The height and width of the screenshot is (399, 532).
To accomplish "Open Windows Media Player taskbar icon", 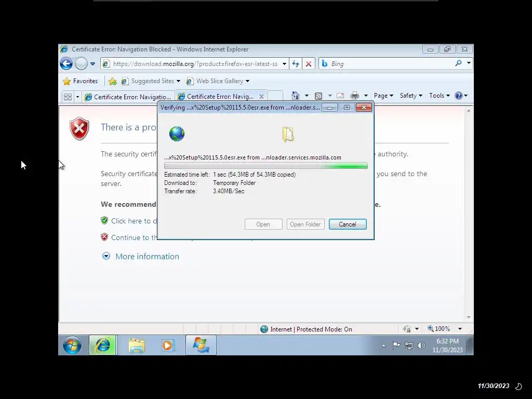I will (x=167, y=345).
